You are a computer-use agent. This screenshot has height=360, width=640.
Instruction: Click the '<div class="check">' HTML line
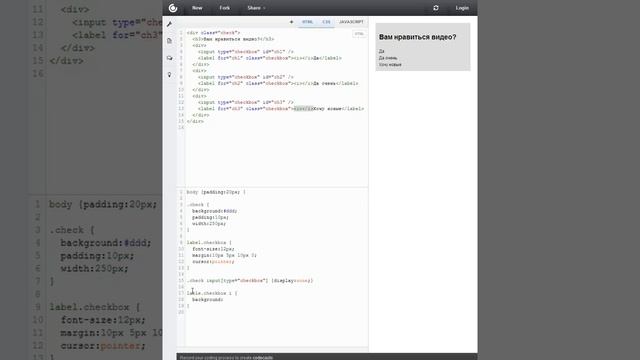point(213,33)
